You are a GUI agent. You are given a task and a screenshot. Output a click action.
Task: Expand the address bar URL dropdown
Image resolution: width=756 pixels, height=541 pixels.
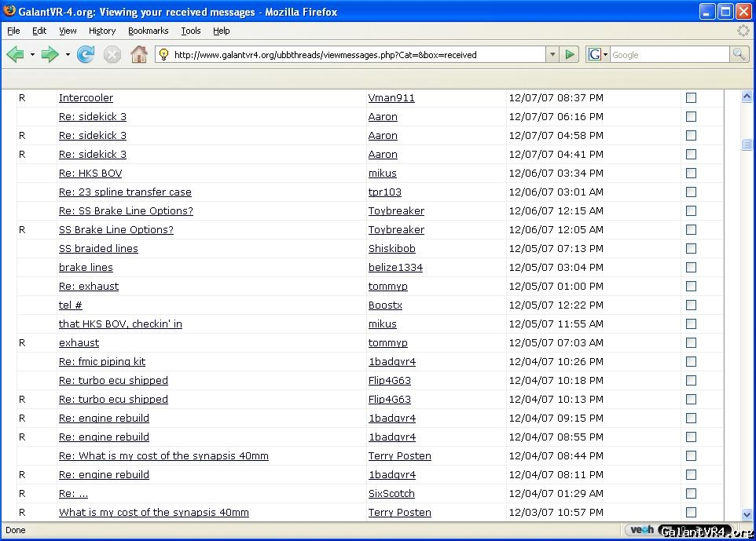coord(552,54)
